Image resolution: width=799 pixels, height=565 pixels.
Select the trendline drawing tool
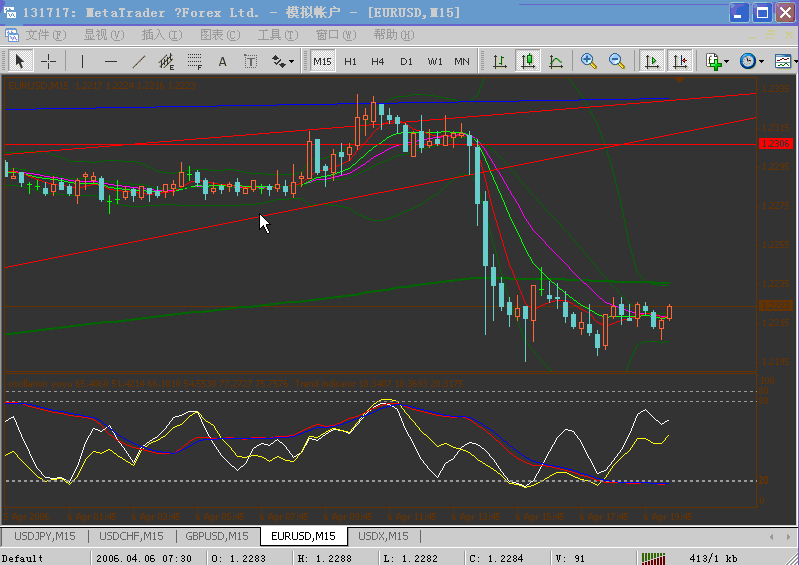(x=139, y=61)
